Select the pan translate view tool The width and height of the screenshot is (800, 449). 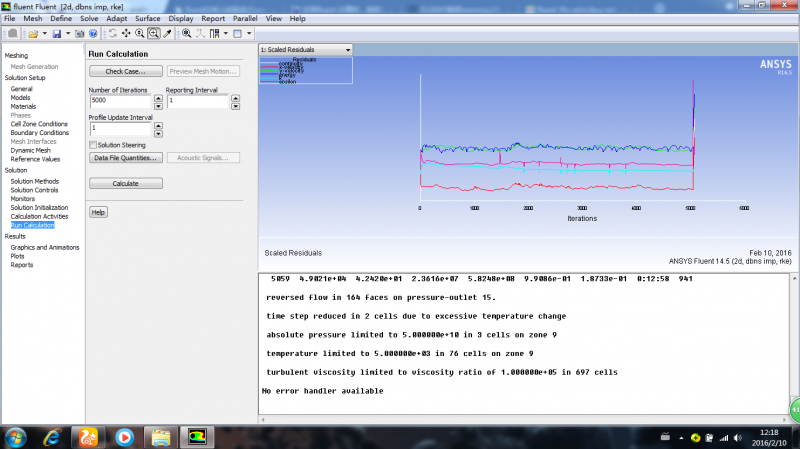point(126,34)
